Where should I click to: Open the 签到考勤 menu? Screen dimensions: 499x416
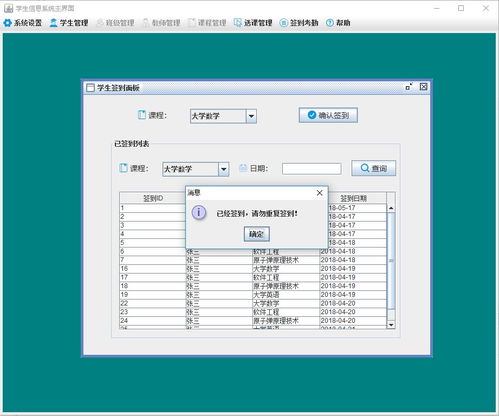tap(299, 23)
